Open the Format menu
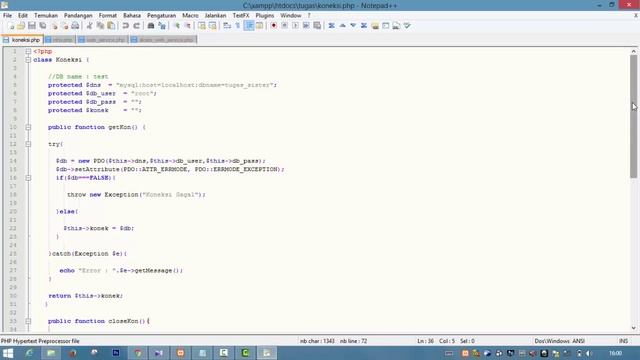The height and width of the screenshot is (360, 640). (x=108, y=16)
